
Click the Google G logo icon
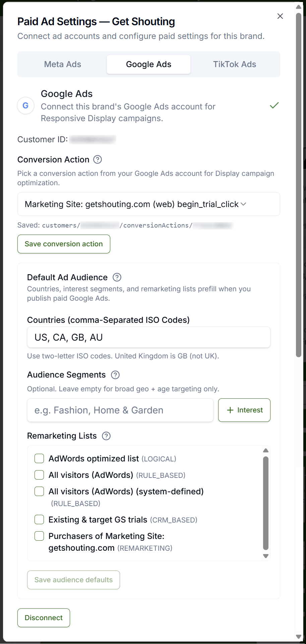pos(25,106)
